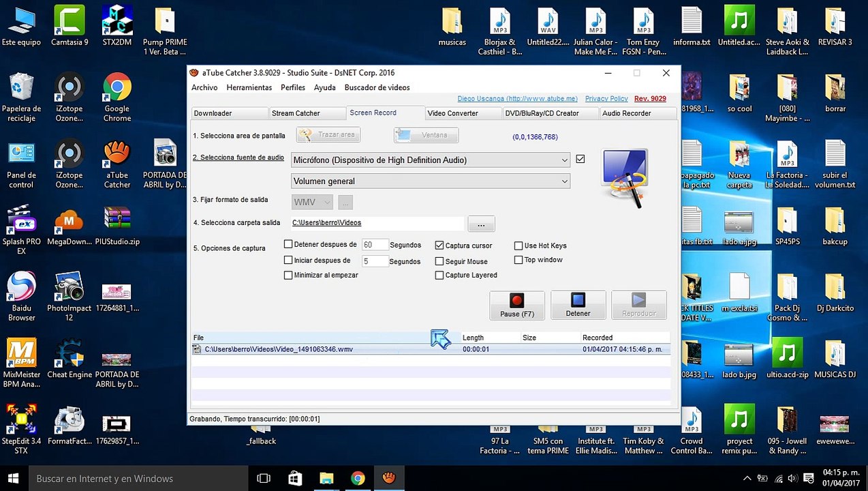Image resolution: width=868 pixels, height=491 pixels.
Task: Switch to the Downloader tab
Action: [x=229, y=113]
